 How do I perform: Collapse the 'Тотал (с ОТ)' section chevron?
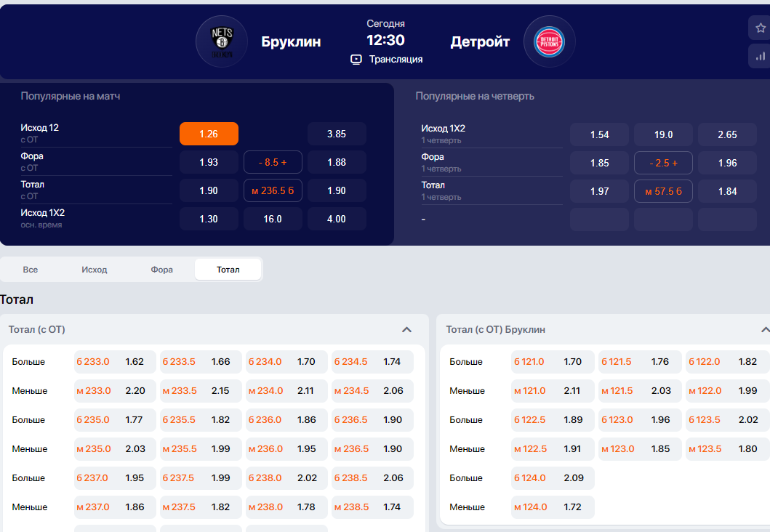click(406, 330)
